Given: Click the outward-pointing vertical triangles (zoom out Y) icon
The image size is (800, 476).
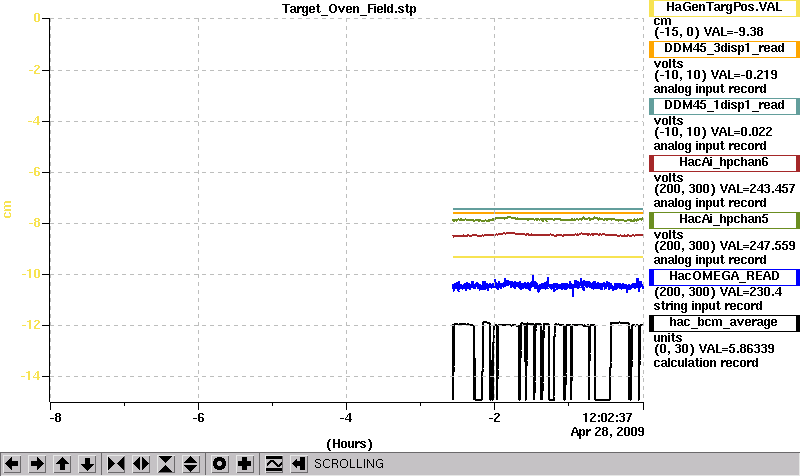Looking at the screenshot, I should coord(191,464).
